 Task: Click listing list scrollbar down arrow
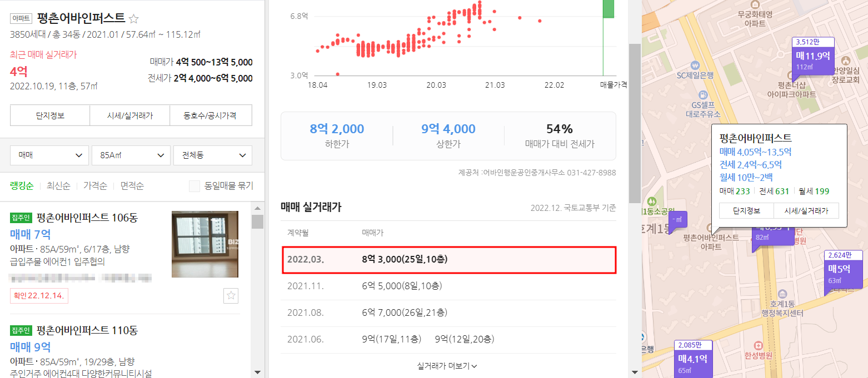click(257, 372)
